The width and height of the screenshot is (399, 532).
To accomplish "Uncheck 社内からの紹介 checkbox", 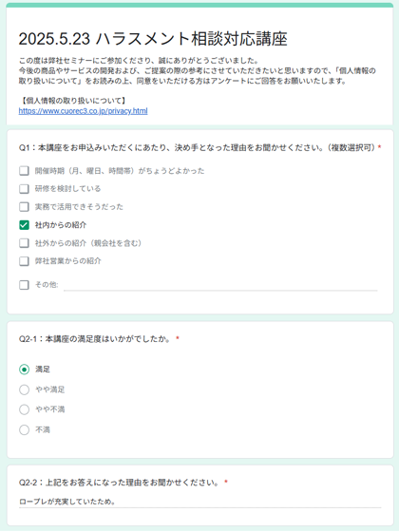I will [24, 225].
